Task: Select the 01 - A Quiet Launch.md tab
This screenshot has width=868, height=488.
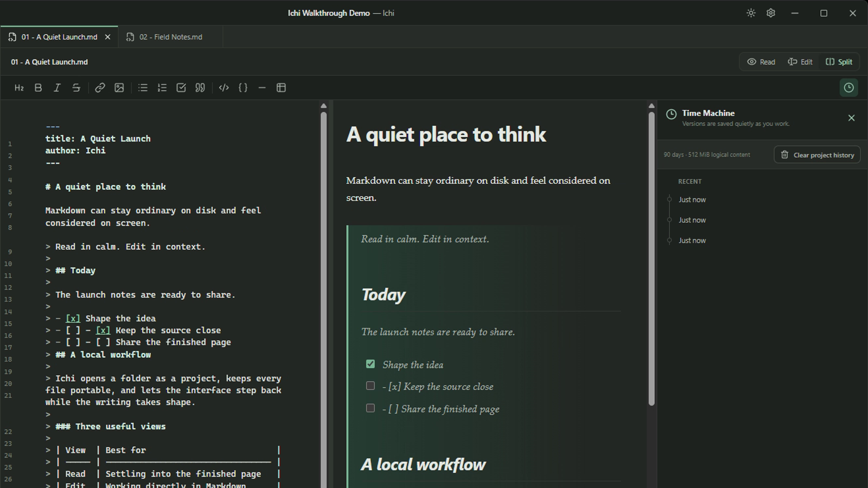Action: (59, 37)
